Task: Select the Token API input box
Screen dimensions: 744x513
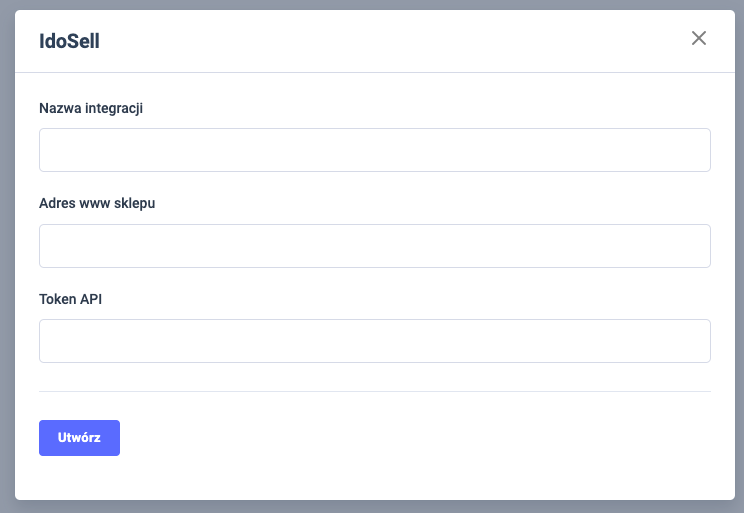Action: [x=374, y=341]
